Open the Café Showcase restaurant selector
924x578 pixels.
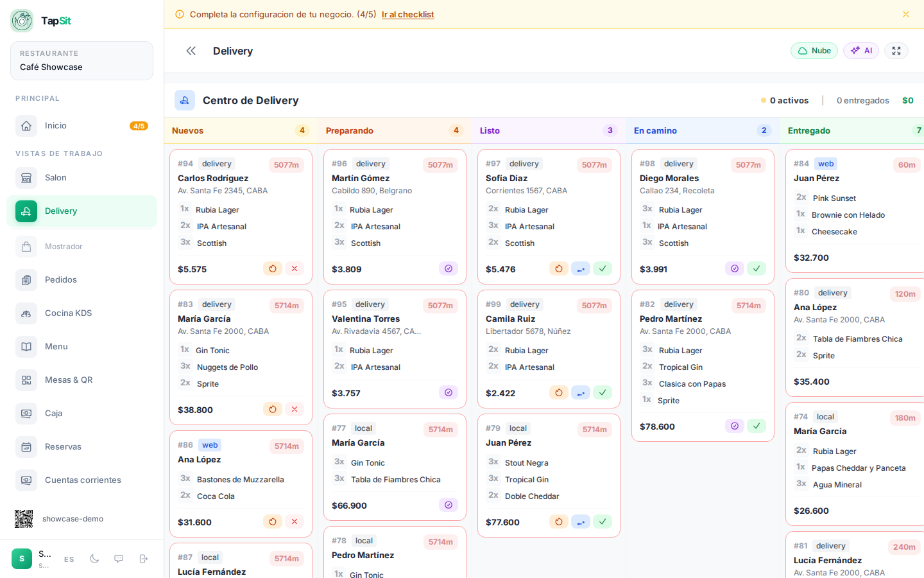(x=81, y=61)
